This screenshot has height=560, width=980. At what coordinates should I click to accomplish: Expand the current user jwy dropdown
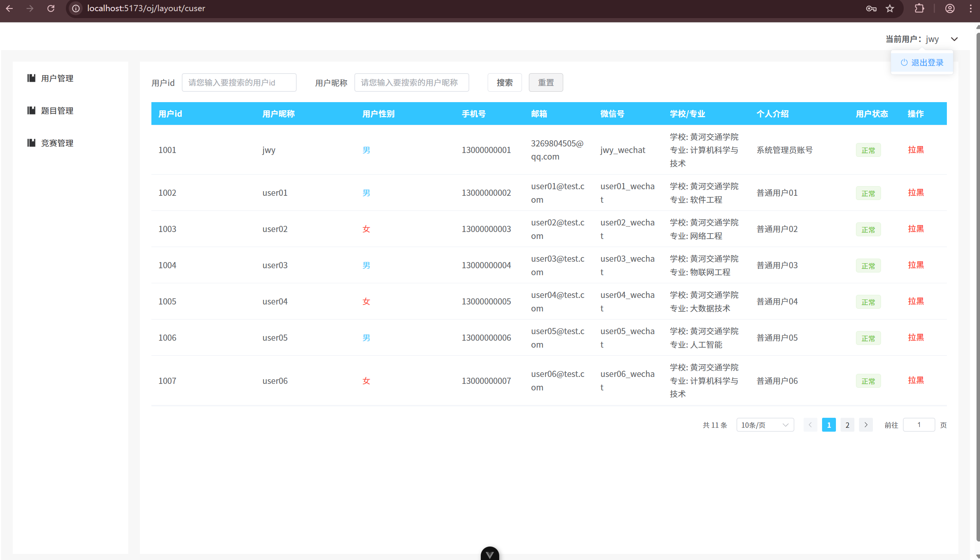pyautogui.click(x=954, y=39)
